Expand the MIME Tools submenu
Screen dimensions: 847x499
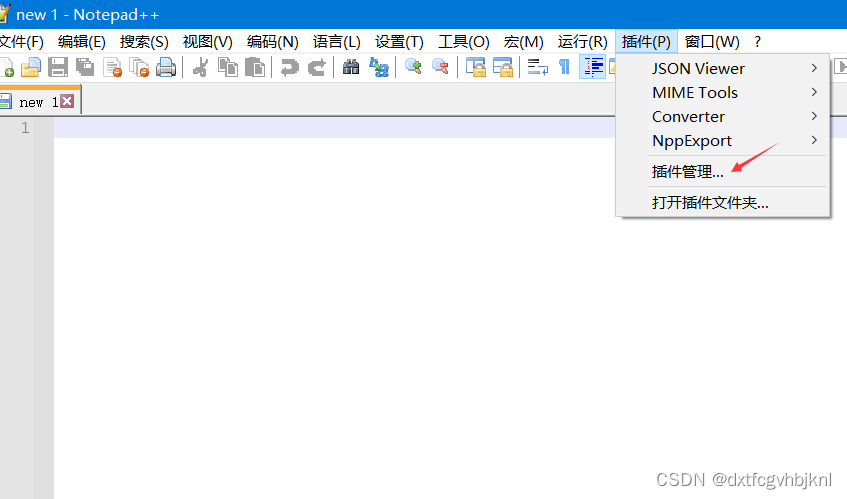[722, 92]
